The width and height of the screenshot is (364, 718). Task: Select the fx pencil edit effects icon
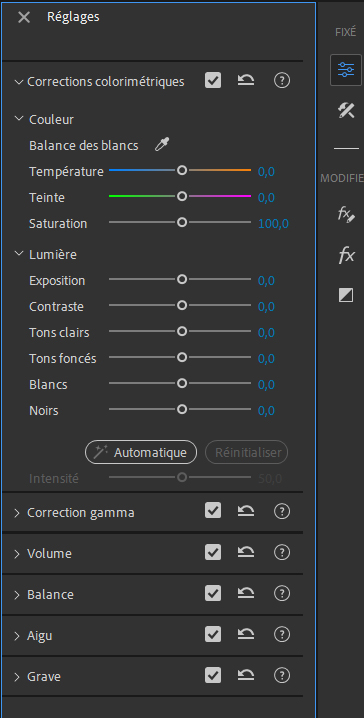click(x=346, y=214)
